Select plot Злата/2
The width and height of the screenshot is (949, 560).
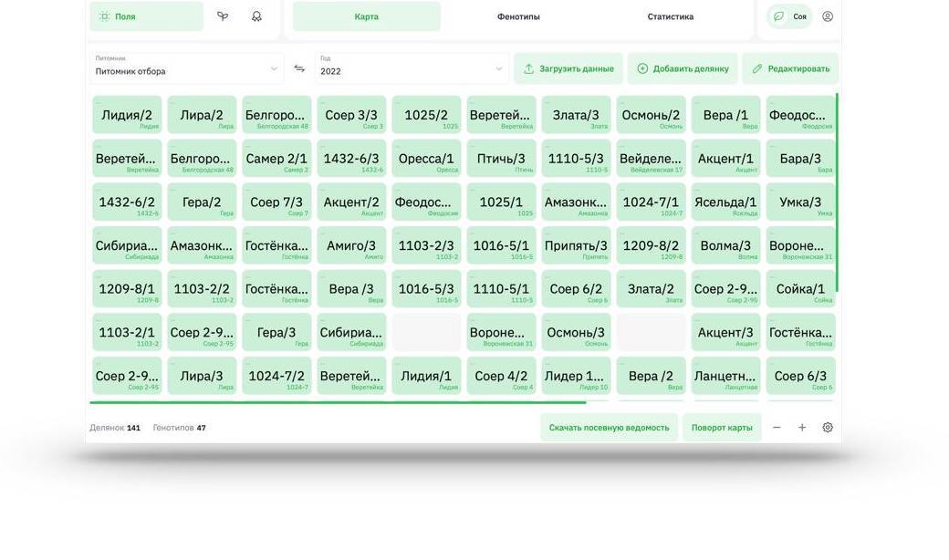(x=651, y=289)
